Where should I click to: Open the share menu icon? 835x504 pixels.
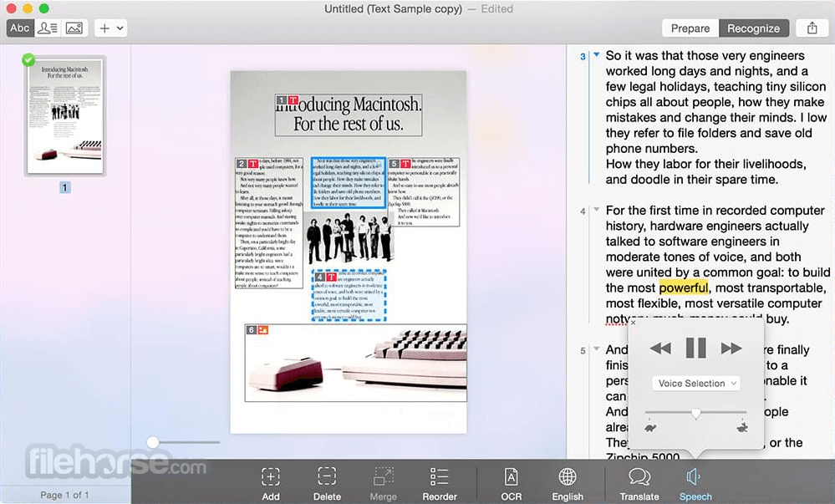(812, 28)
